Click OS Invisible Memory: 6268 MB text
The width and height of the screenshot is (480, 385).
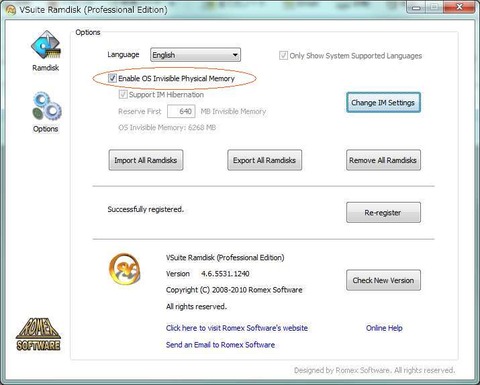click(x=167, y=128)
